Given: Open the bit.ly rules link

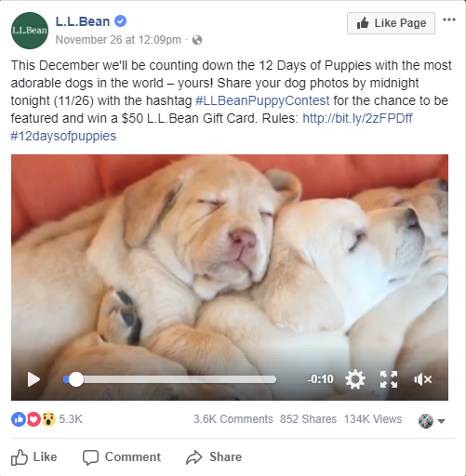Looking at the screenshot, I should [x=357, y=118].
